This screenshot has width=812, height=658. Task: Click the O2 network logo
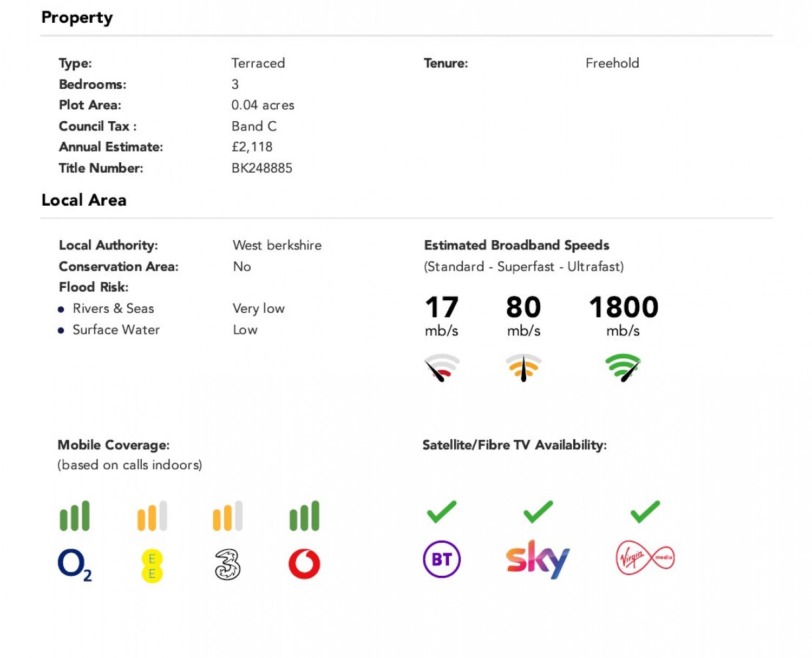(74, 564)
